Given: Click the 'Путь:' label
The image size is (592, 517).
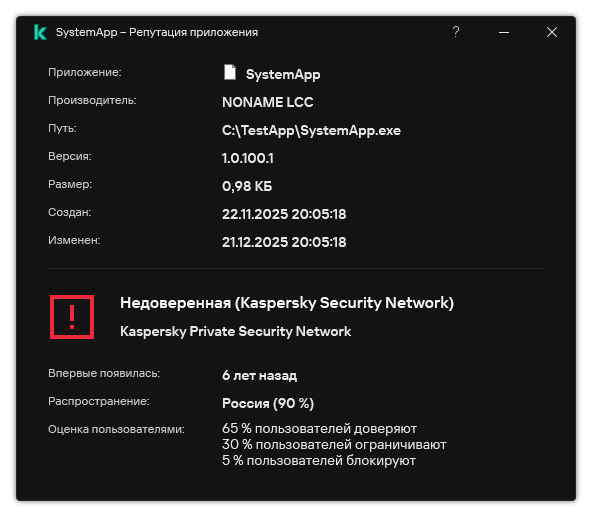Looking at the screenshot, I should click(x=62, y=128).
